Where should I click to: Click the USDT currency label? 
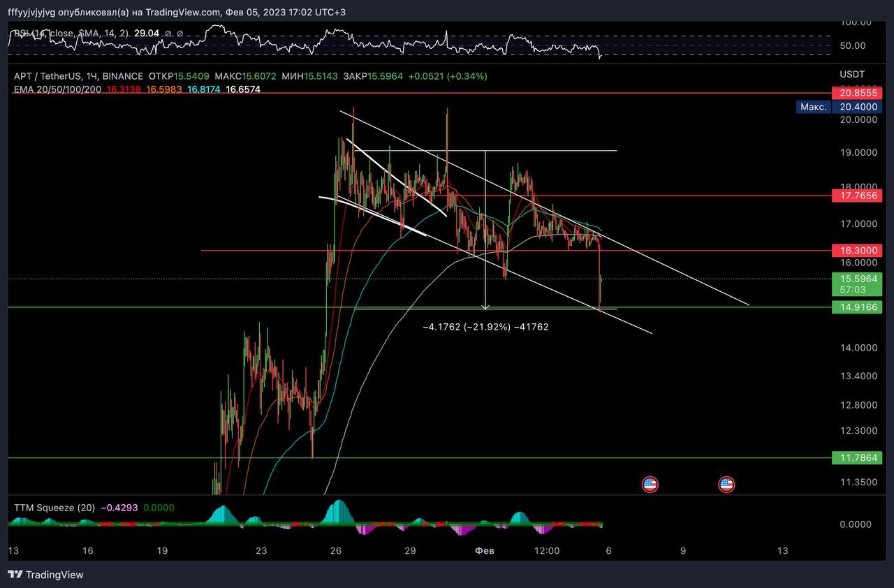(851, 74)
